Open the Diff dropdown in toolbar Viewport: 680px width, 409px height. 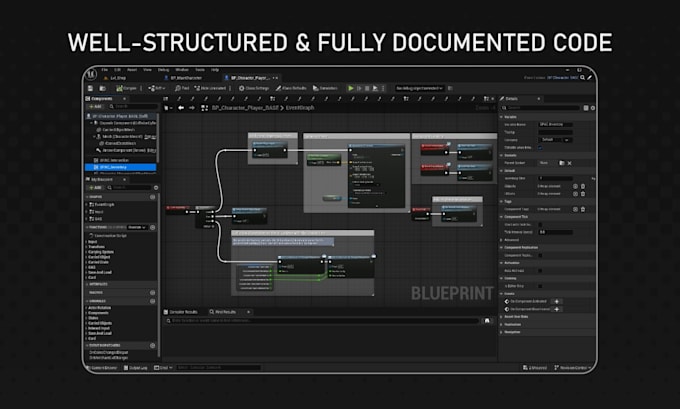157,88
